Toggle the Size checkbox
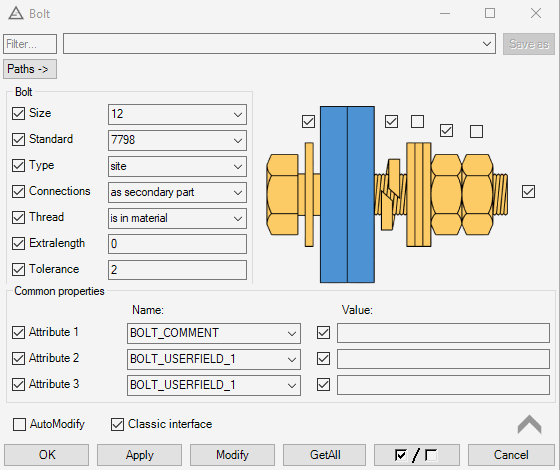The width and height of the screenshot is (560, 470). (18, 113)
